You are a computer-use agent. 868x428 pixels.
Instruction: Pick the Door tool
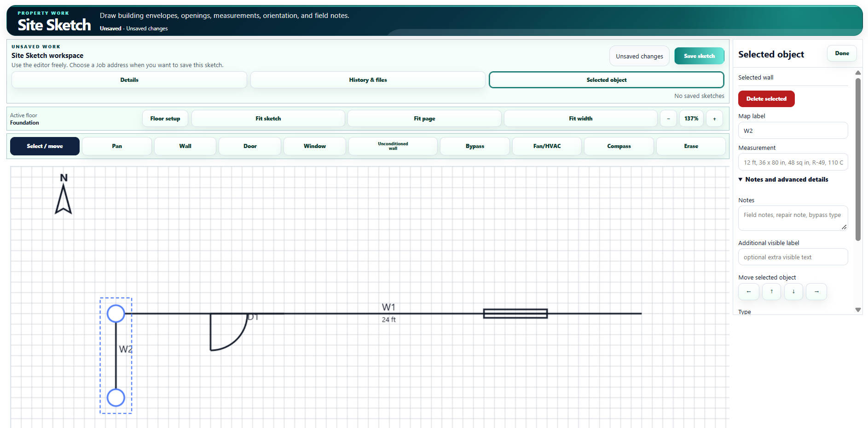pos(250,146)
